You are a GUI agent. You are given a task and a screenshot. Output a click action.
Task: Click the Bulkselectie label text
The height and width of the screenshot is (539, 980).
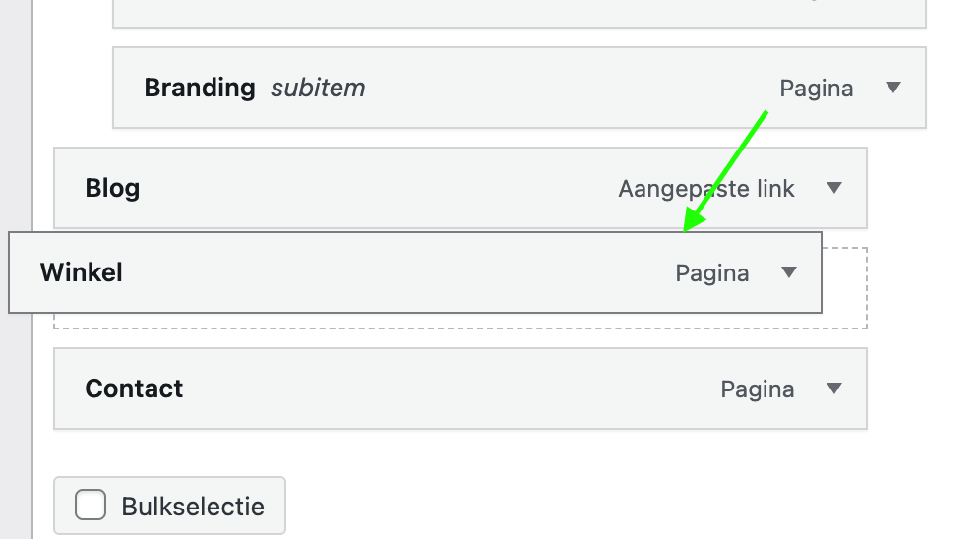pos(193,507)
